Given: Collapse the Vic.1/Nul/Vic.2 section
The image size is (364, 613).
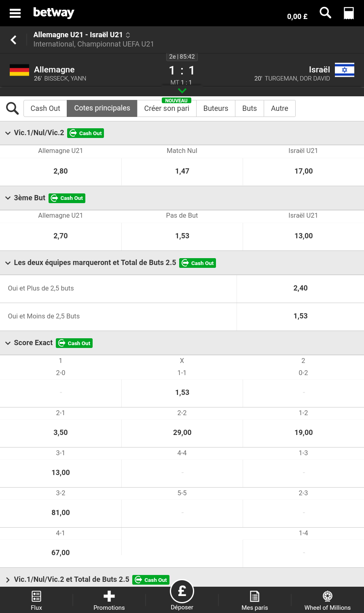Looking at the screenshot, I should pos(8,133).
